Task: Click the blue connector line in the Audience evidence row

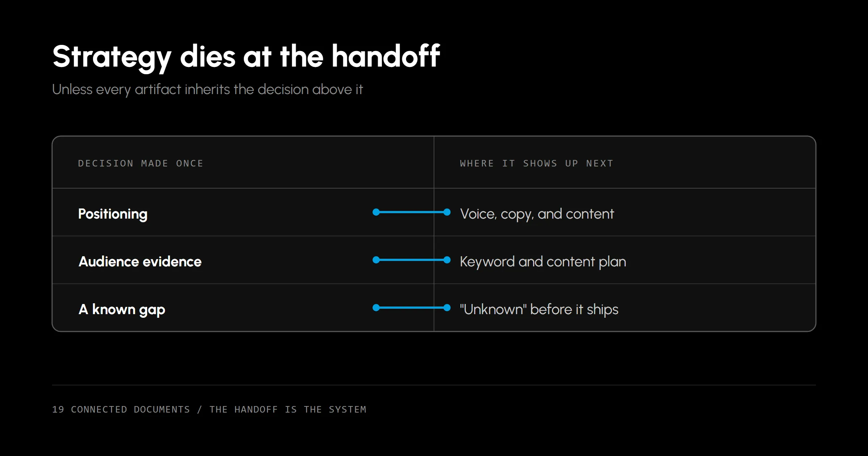Action: 412,260
